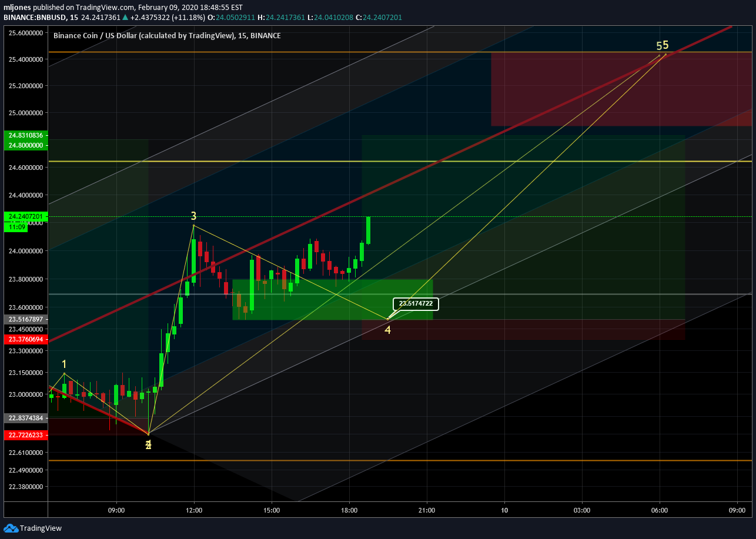The height and width of the screenshot is (539, 756).
Task: Select Elliott wave label 1
Action: [64, 364]
